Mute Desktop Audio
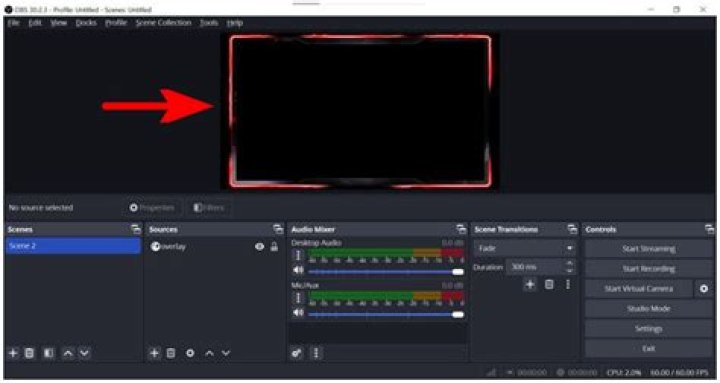This screenshot has height=383, width=720. point(298,270)
